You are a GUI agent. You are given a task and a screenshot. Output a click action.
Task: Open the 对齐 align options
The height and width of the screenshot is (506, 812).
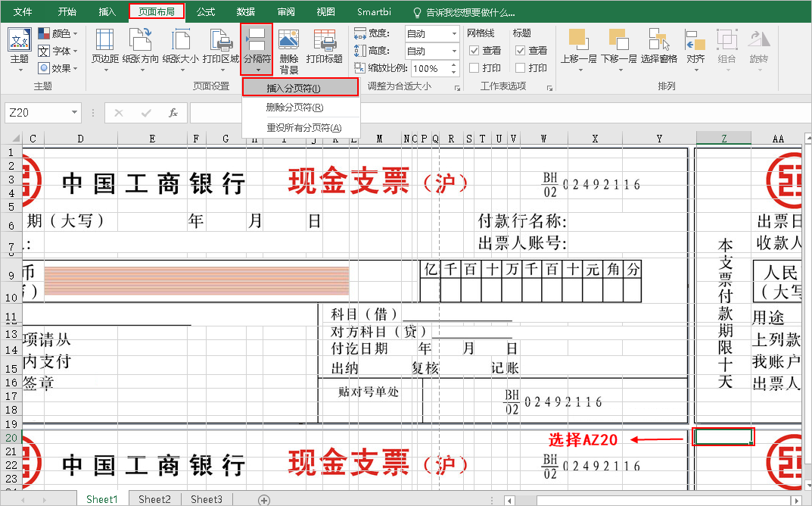695,49
